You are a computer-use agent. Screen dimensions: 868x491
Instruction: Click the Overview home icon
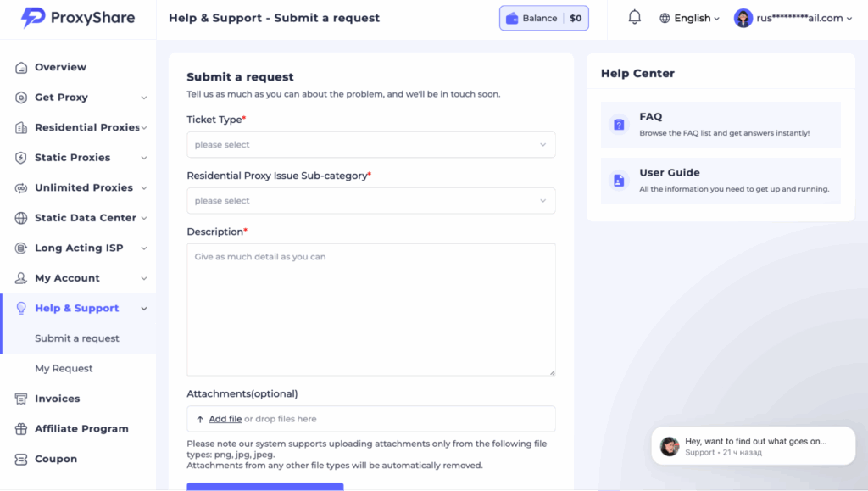click(21, 68)
